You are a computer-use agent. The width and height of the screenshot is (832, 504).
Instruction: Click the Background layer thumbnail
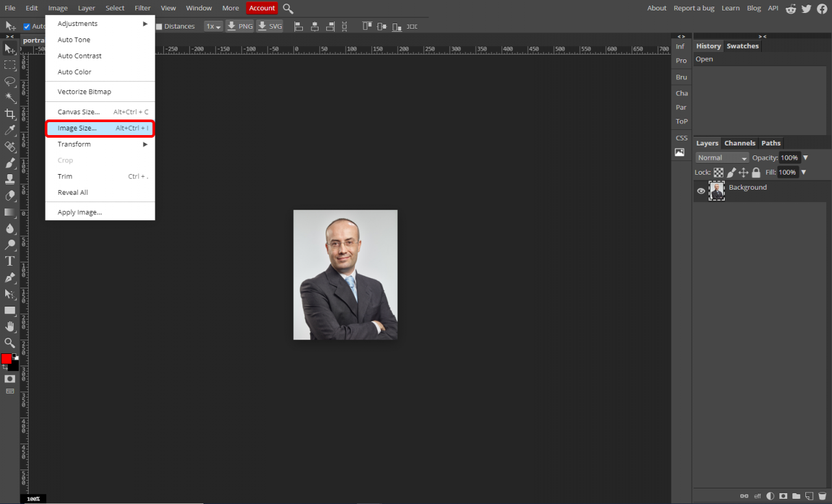point(716,191)
